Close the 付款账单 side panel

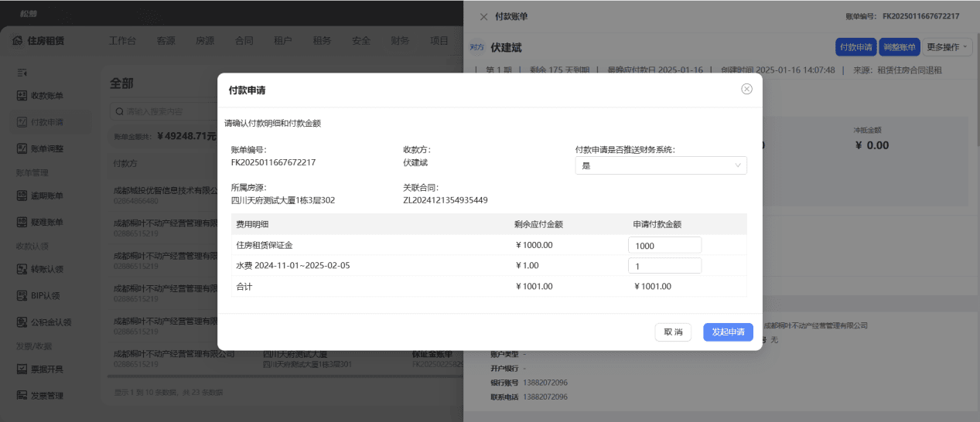click(x=483, y=16)
